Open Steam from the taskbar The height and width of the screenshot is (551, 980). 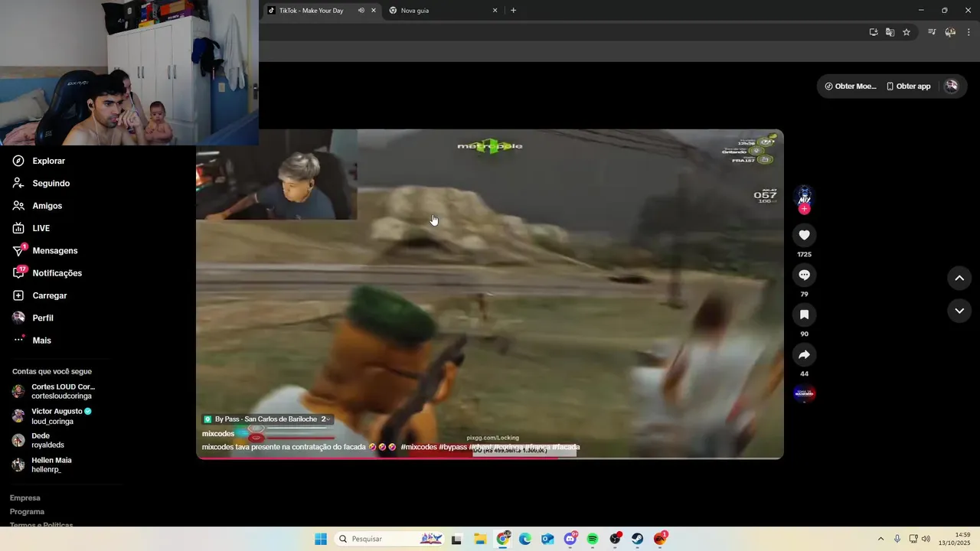638,539
